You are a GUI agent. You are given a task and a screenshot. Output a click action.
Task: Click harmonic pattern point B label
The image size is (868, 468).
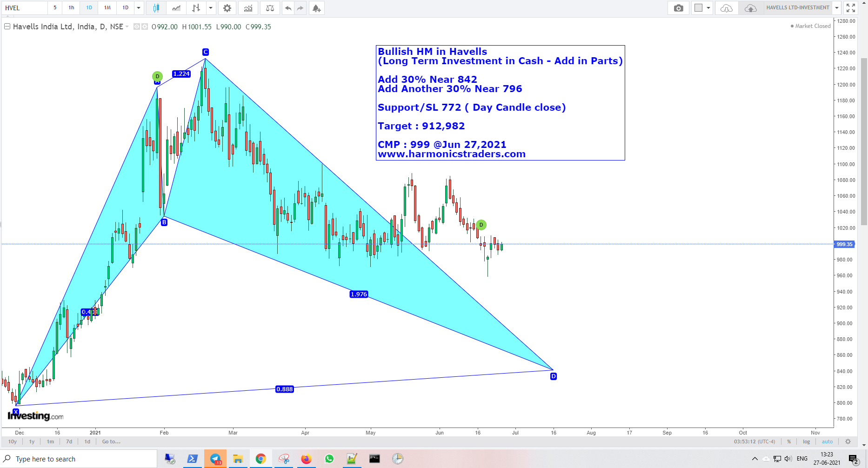tap(164, 222)
